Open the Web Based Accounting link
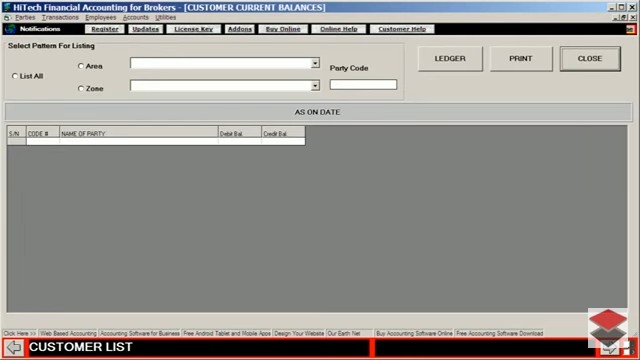The image size is (640, 360). click(x=68, y=333)
